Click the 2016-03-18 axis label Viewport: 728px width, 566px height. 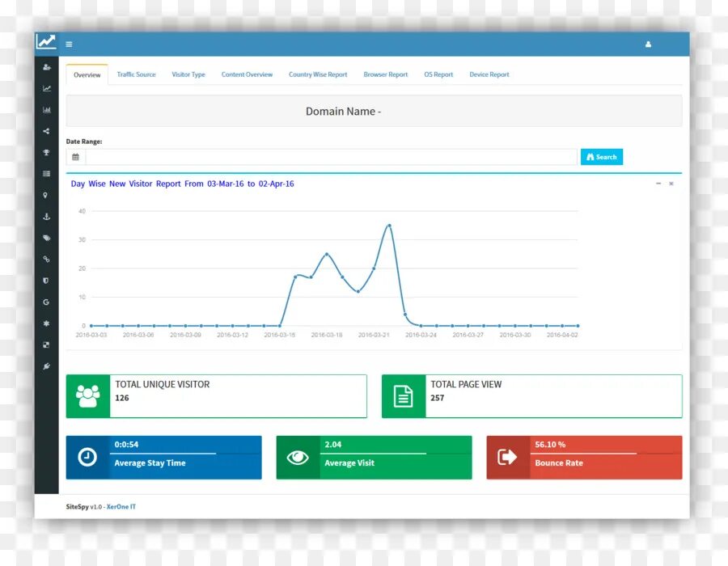point(327,335)
